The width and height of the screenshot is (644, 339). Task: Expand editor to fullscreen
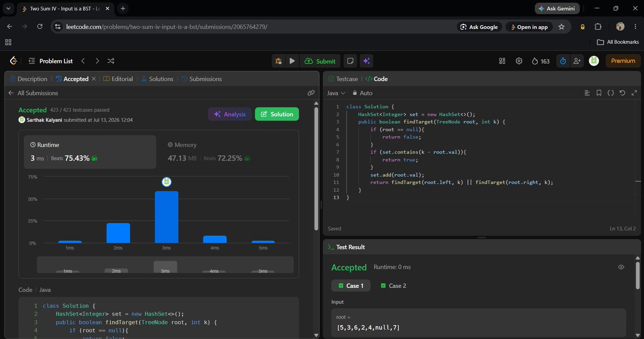(633, 93)
